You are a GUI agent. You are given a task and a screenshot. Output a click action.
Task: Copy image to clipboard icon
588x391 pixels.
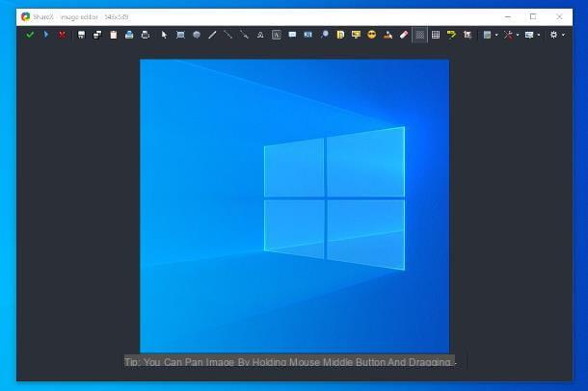[x=113, y=35]
